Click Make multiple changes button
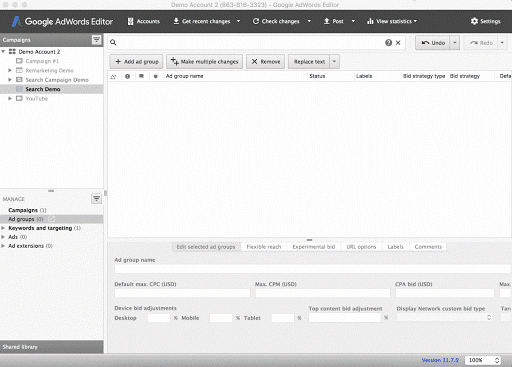Screen dimensions: 512x367 [x=204, y=62]
